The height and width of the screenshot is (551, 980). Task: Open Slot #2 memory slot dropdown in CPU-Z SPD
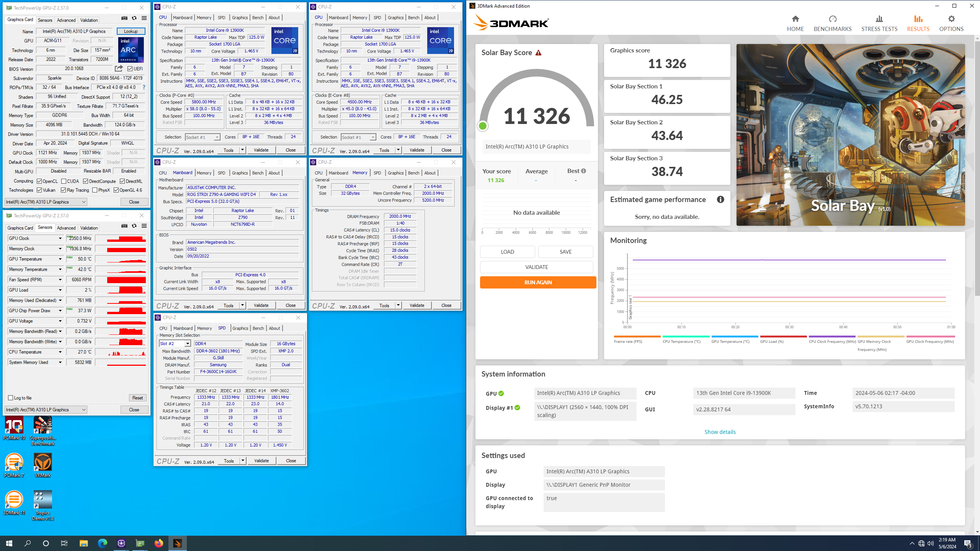(188, 344)
